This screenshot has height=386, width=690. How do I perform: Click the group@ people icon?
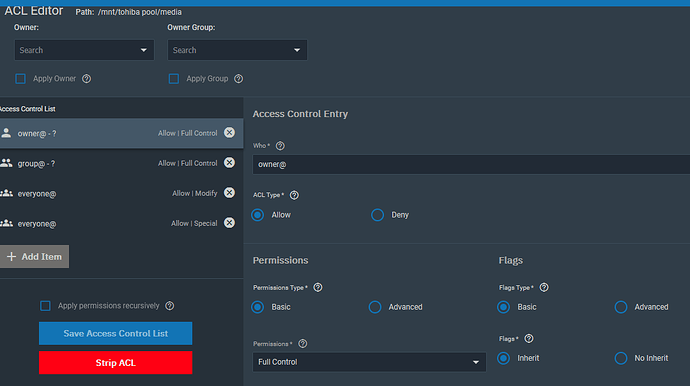tap(6, 163)
